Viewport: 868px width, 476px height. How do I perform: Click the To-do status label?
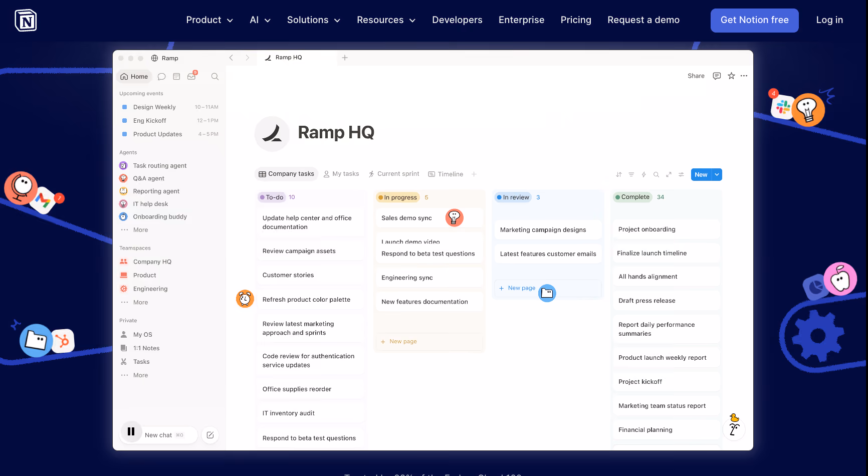[272, 197]
